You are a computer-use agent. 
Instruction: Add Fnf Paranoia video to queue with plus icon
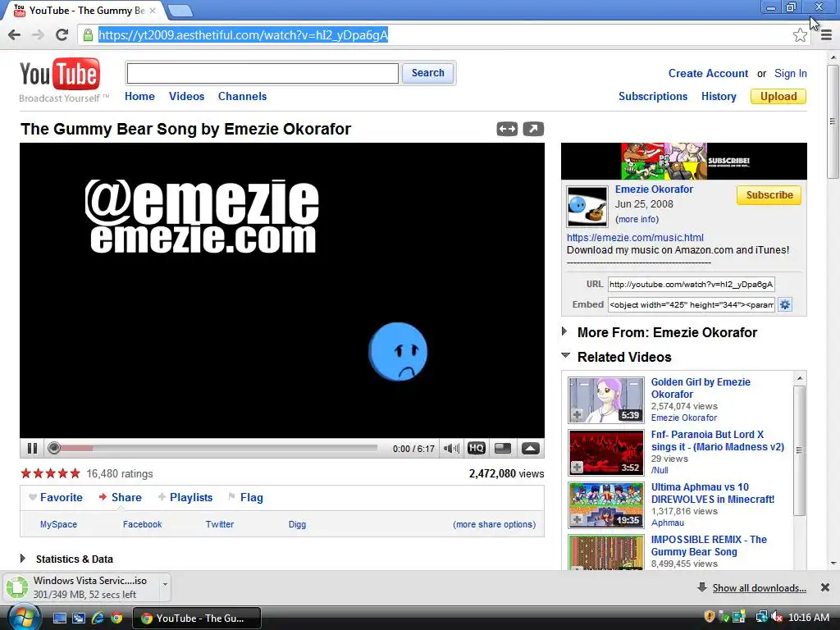pyautogui.click(x=577, y=467)
